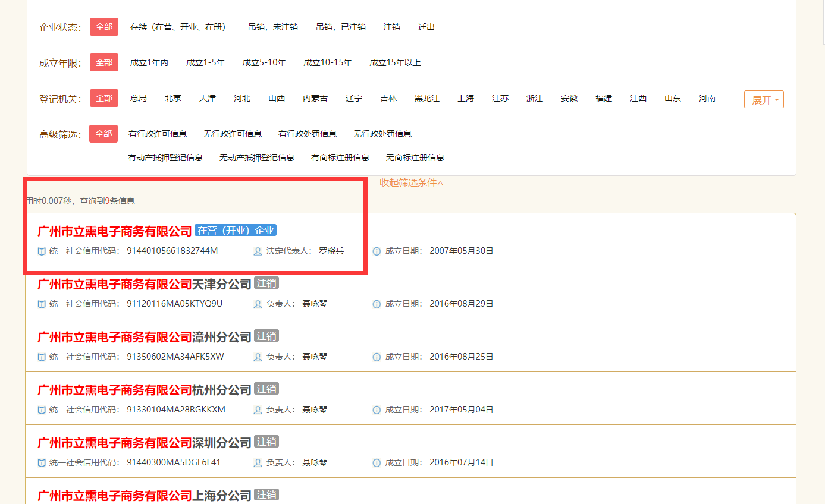Viewport: 825px width, 504px height.
Task: Select the person icon next to 法定代表人 罗晓兵
Action: 256,251
